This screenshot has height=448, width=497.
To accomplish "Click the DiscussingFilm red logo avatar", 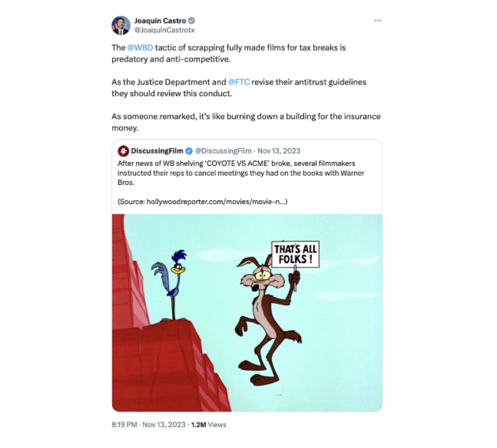I will pos(124,151).
